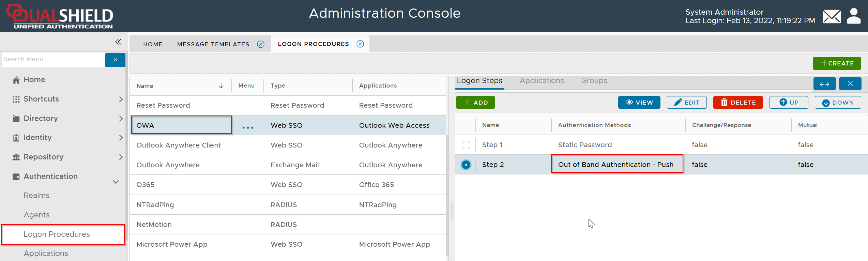This screenshot has width=868, height=261.
Task: Open the mail envelope icon in header
Action: (832, 16)
